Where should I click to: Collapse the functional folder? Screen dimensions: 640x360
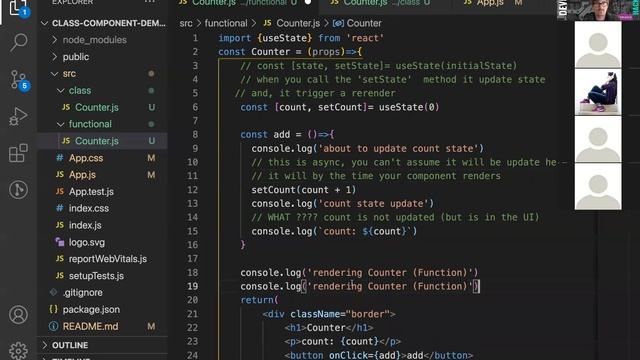(90, 124)
